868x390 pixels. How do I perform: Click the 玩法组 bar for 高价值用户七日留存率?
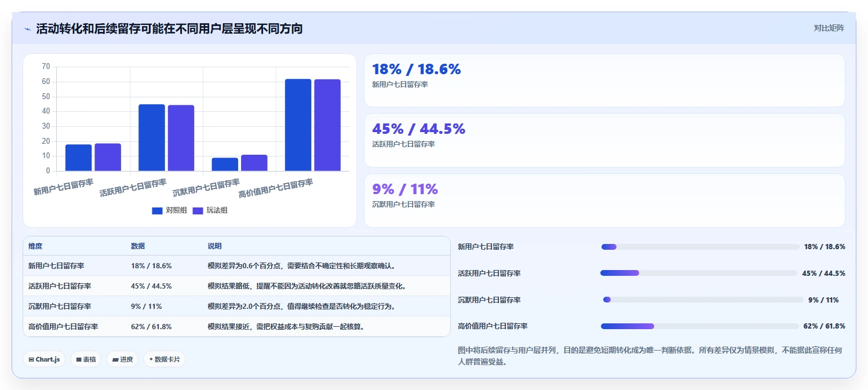[327, 125]
